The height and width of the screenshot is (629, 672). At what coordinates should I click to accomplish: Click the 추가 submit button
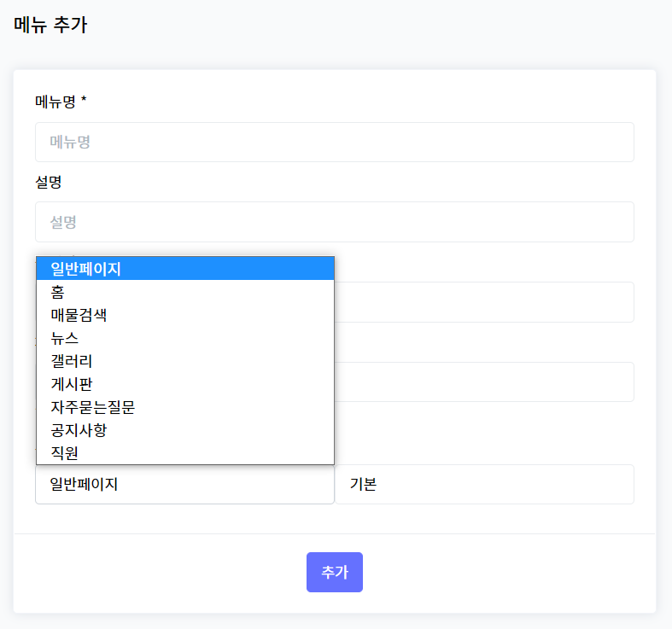click(x=334, y=572)
